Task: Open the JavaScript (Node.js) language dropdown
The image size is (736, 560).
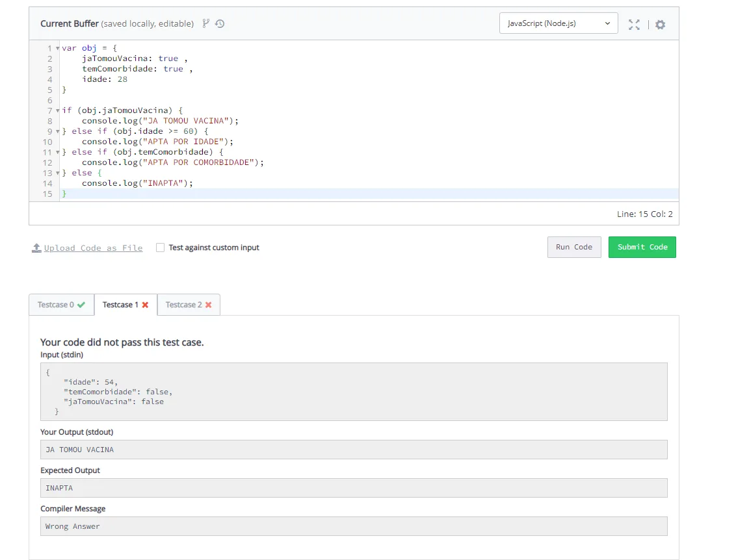Action: 559,23
